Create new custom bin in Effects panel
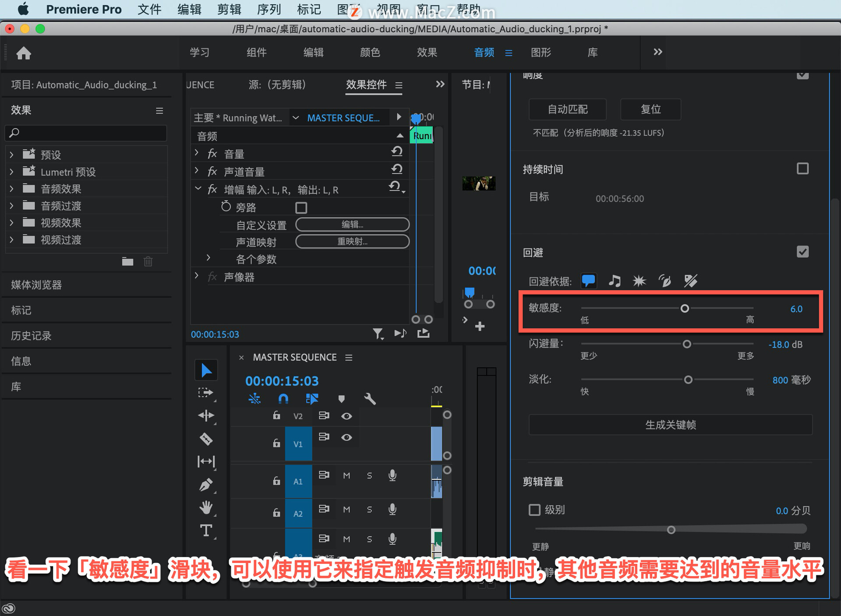The width and height of the screenshot is (841, 616). 127,261
